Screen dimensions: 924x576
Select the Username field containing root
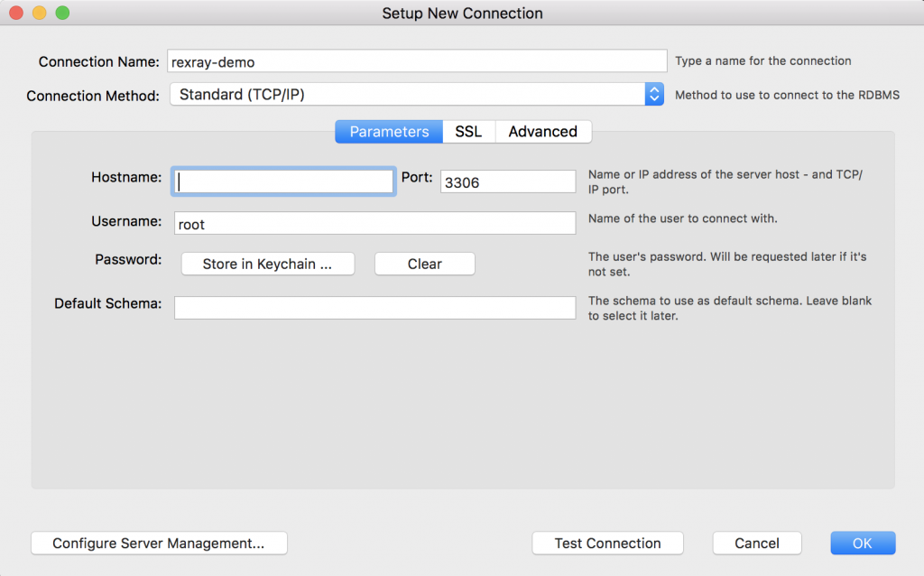[374, 222]
